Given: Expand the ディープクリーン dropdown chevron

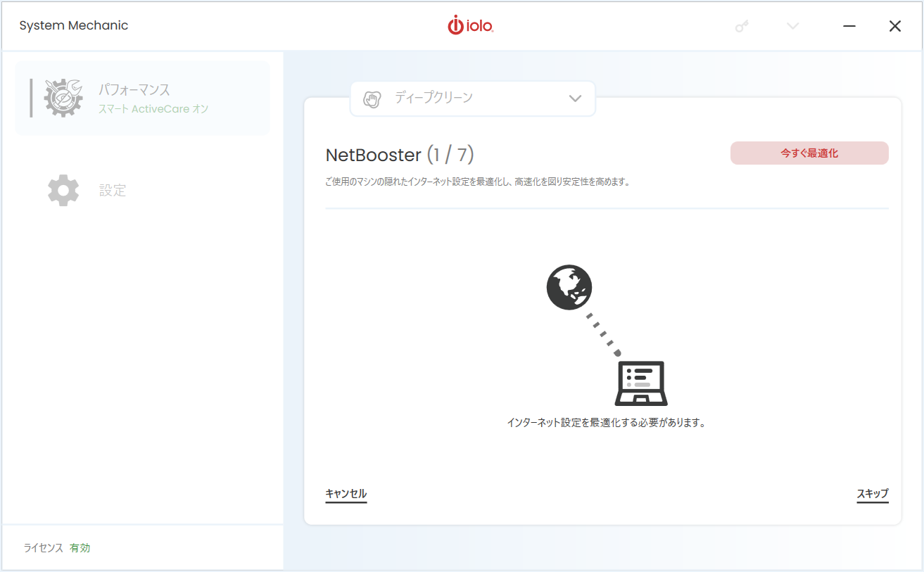Looking at the screenshot, I should coord(575,98).
